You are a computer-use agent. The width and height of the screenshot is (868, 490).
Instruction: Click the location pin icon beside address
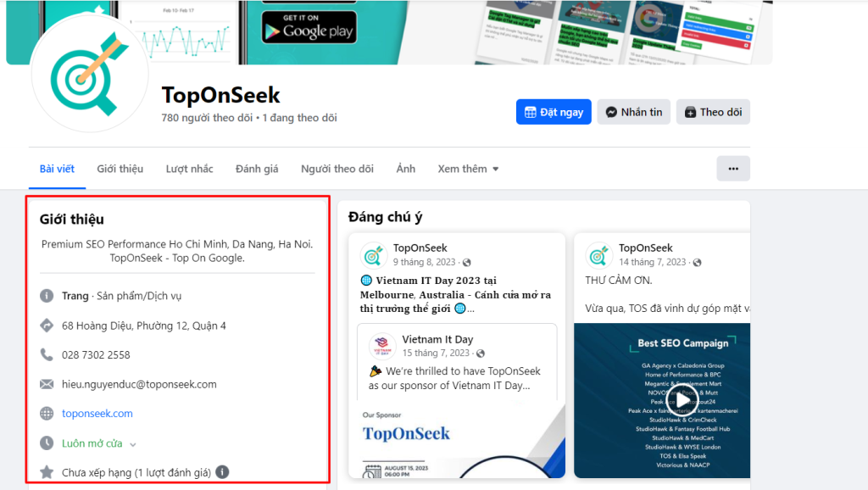click(x=47, y=326)
